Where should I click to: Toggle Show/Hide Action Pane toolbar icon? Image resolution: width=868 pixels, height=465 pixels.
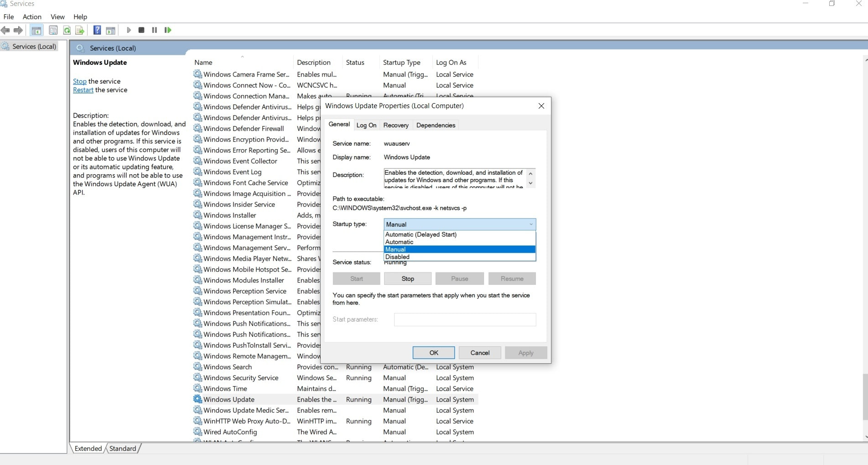110,30
